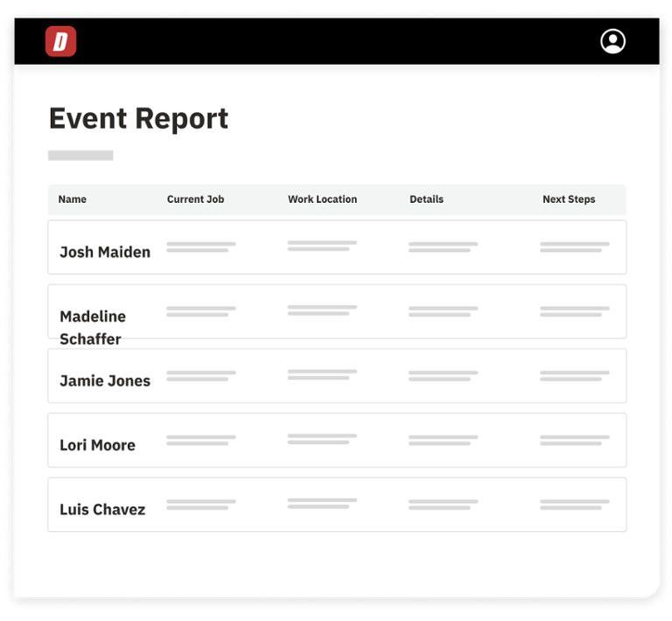Click Lori Moore's Next Steps cell
Screen dimensions: 672x621
pyautogui.click(x=574, y=440)
